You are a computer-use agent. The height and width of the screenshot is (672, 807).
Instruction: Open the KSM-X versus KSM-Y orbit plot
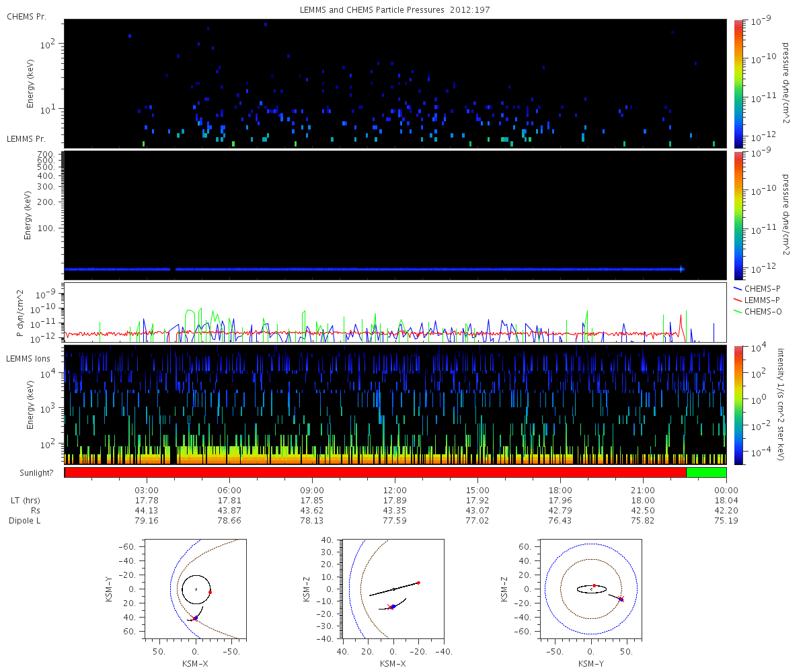coord(196,589)
